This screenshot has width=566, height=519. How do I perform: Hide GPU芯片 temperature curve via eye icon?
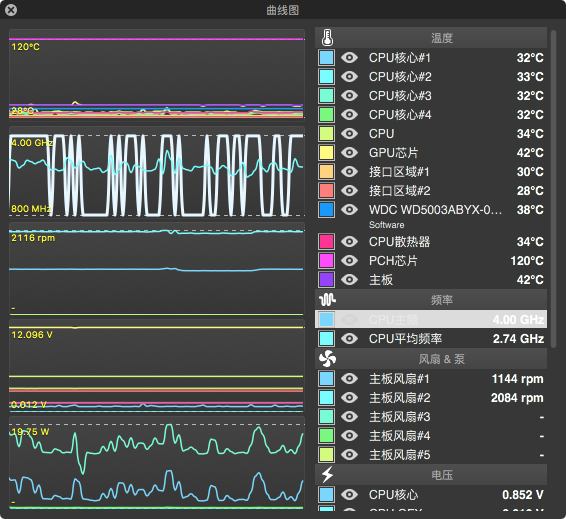coord(349,152)
